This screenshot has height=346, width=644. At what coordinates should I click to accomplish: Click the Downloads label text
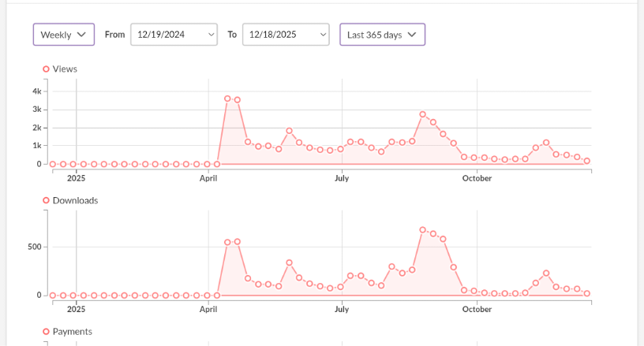pos(75,200)
